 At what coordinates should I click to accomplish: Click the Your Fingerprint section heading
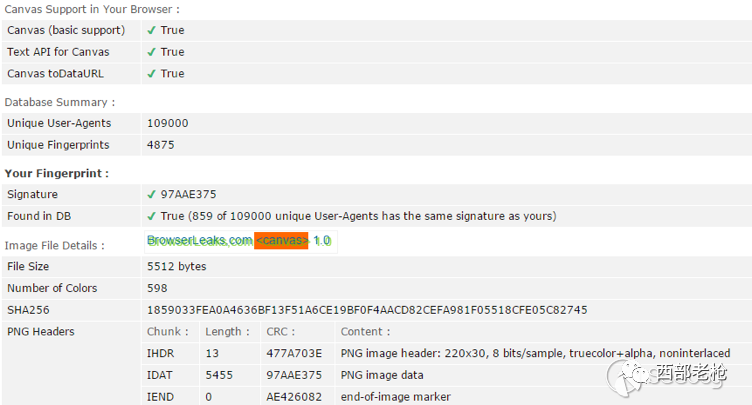pos(57,174)
